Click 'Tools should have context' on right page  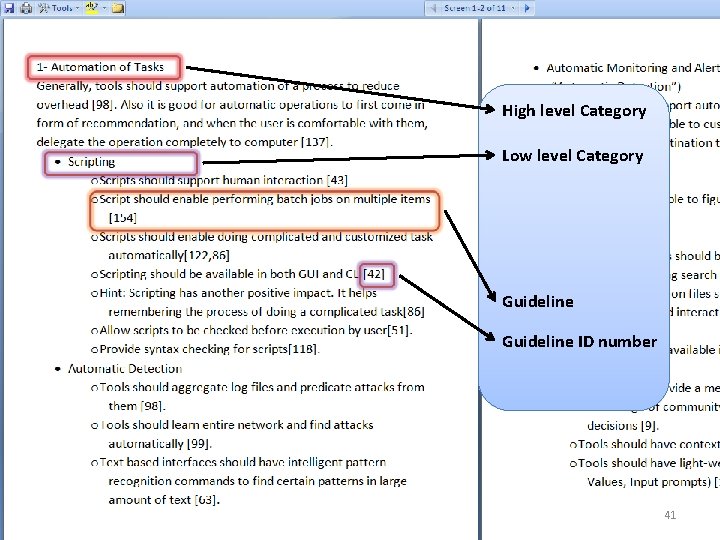[x=649, y=444]
